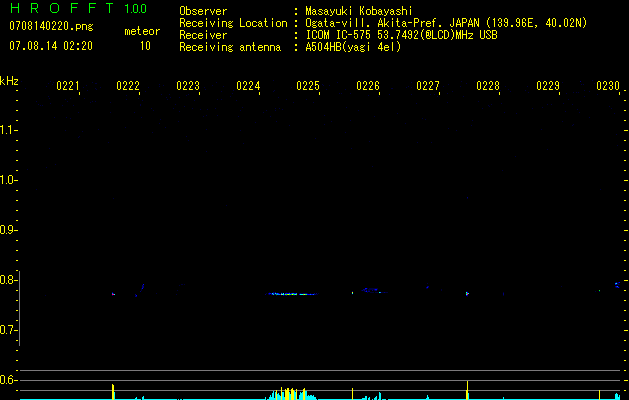Click the observer name Masayuki Kobayashi

coord(359,11)
